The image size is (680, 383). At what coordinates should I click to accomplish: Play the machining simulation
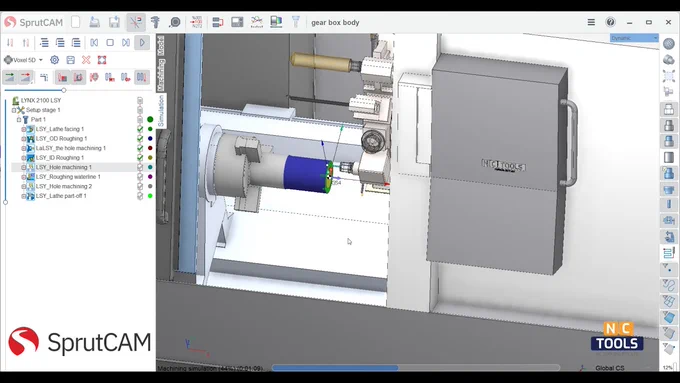click(142, 43)
